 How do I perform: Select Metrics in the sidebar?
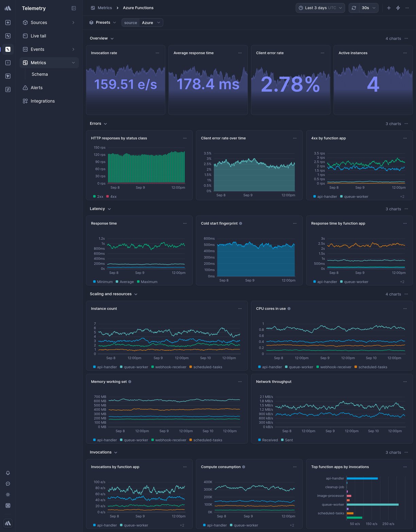tap(49, 63)
